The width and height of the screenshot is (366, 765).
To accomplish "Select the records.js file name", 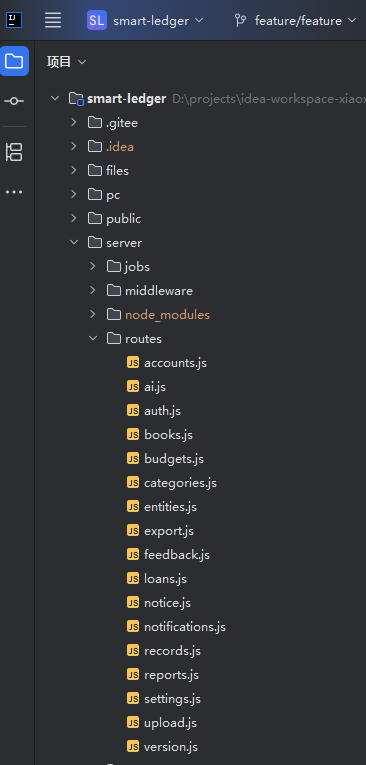I will [x=172, y=651].
